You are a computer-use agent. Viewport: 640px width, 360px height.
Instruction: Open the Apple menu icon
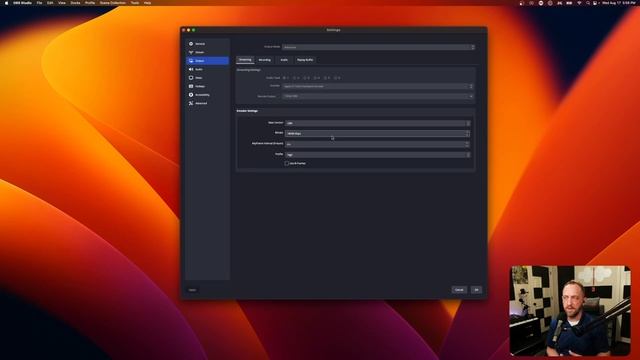pyautogui.click(x=6, y=3)
